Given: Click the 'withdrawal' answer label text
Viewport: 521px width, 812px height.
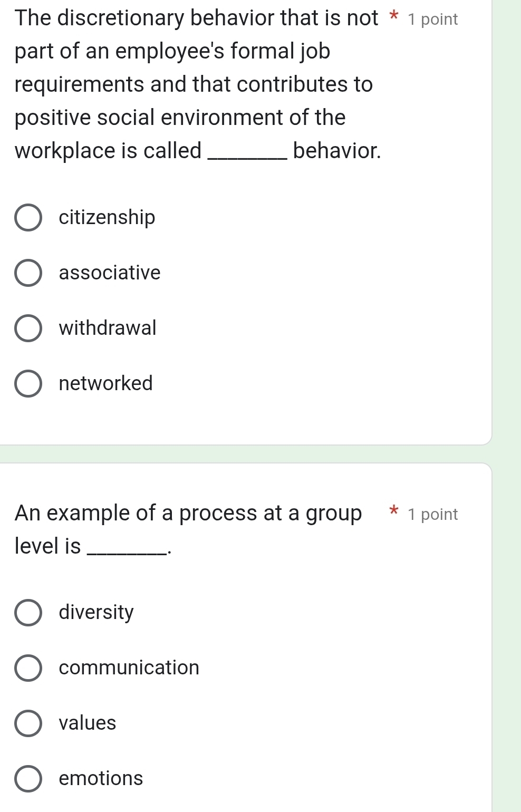Looking at the screenshot, I should coord(108,328).
